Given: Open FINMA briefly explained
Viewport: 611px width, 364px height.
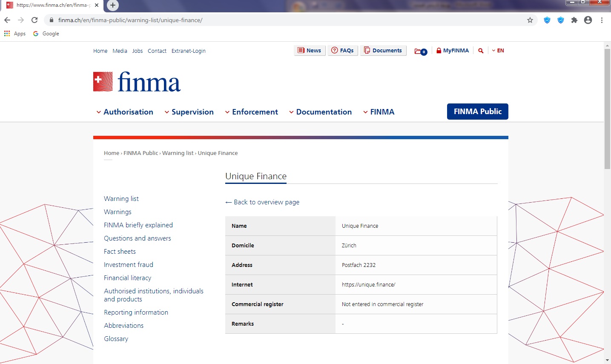Looking at the screenshot, I should pos(138,225).
